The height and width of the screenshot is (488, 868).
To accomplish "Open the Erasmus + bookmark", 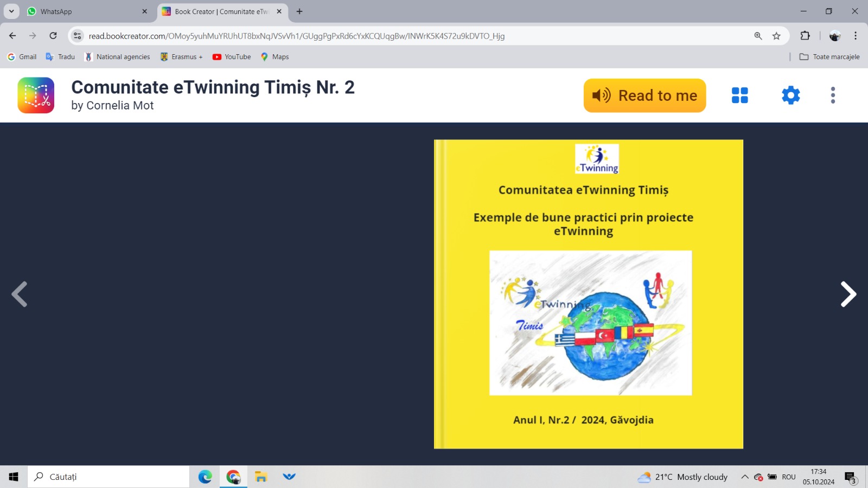I will click(181, 57).
